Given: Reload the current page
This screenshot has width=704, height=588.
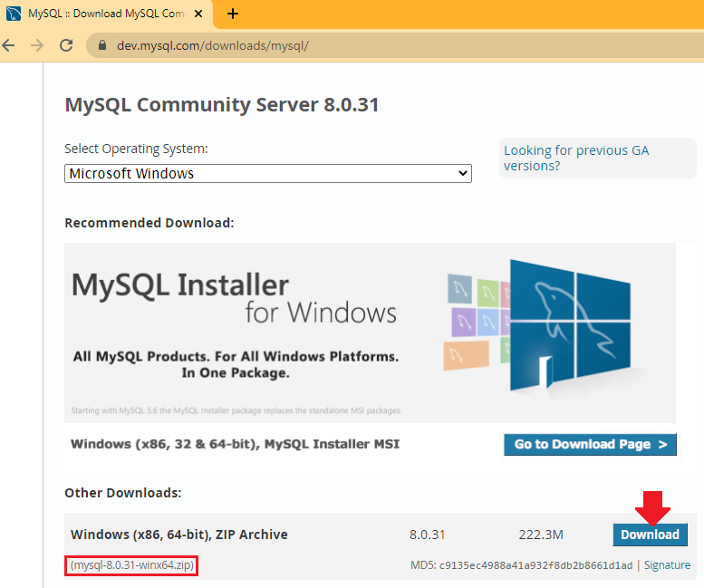Looking at the screenshot, I should pos(66,44).
